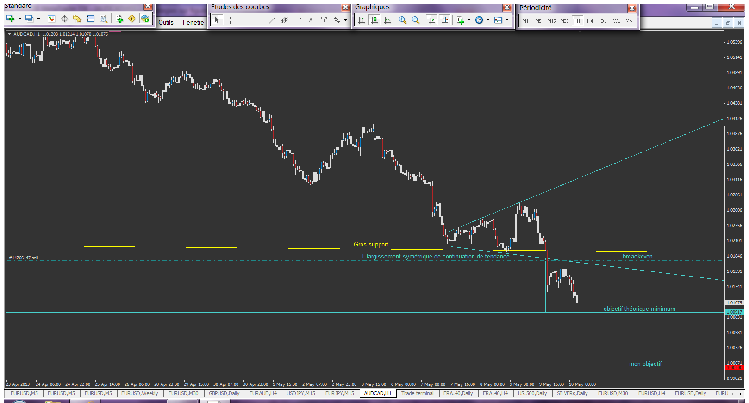The height and width of the screenshot is (403, 749).
Task: Set the timeframe to M1
Action: [525, 21]
